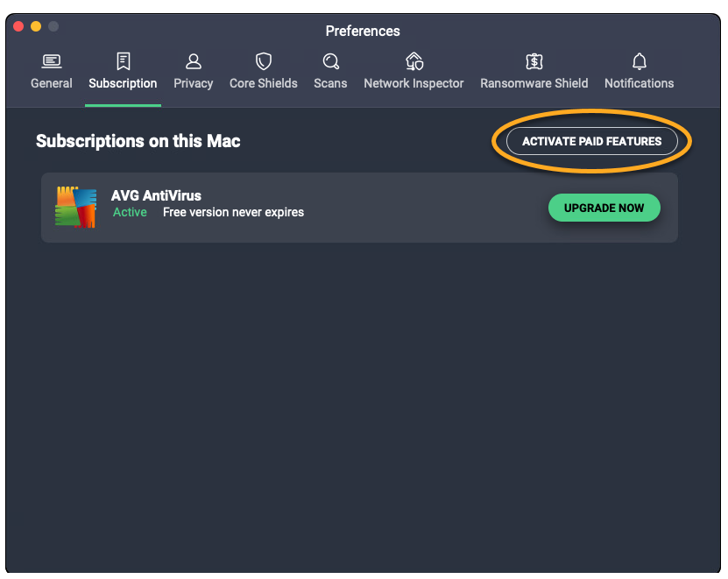Click the Scans magnifier icon
The width and height of the screenshot is (728, 579).
click(330, 61)
